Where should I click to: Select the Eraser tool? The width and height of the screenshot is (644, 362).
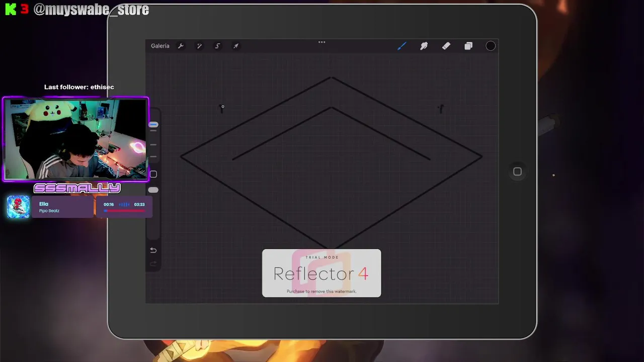pos(446,46)
